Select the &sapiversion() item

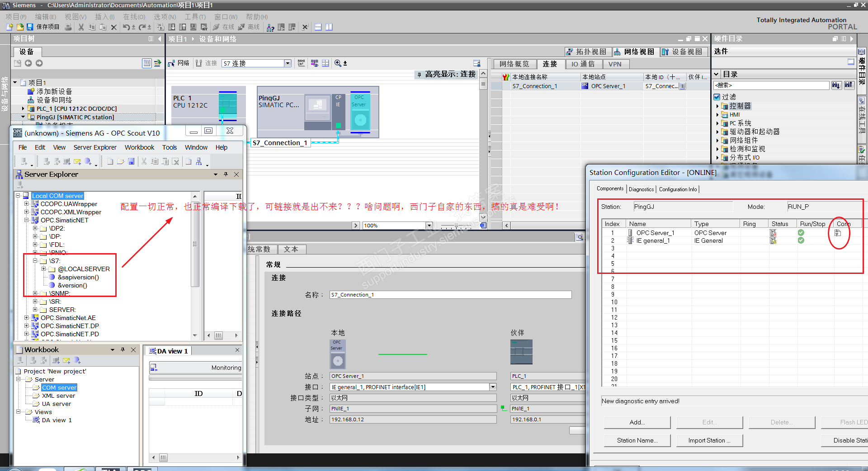coord(78,277)
